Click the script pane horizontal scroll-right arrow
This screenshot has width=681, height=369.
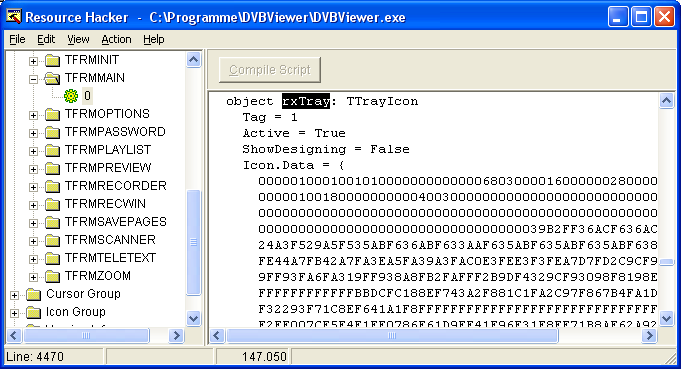(649, 336)
